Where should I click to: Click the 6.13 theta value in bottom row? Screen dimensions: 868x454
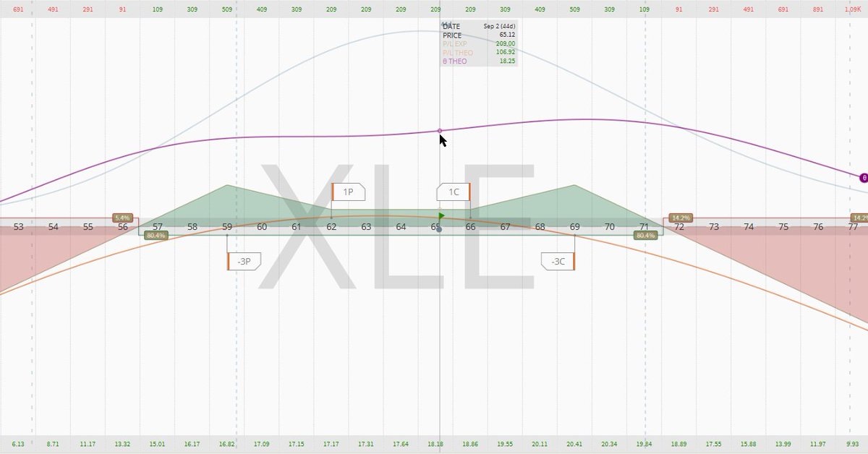19,444
